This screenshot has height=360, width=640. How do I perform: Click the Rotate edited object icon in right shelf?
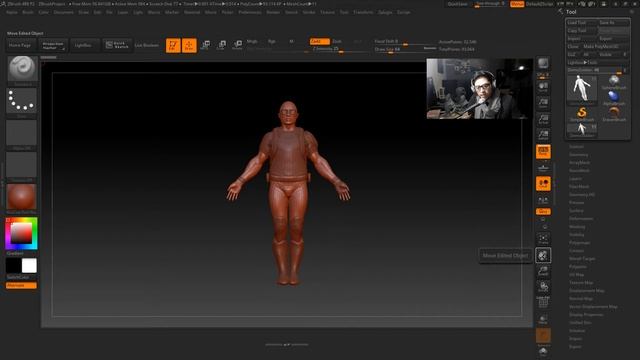pyautogui.click(x=543, y=287)
